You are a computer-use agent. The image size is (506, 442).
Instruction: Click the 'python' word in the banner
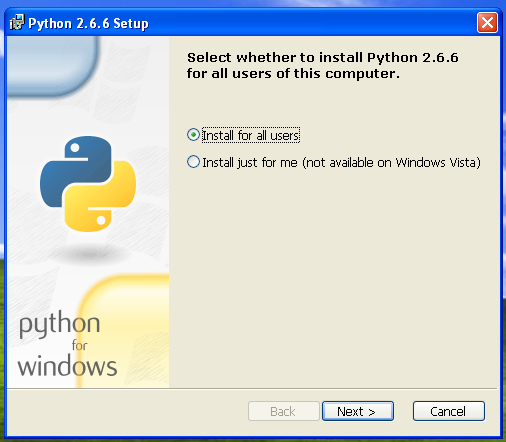click(x=59, y=324)
